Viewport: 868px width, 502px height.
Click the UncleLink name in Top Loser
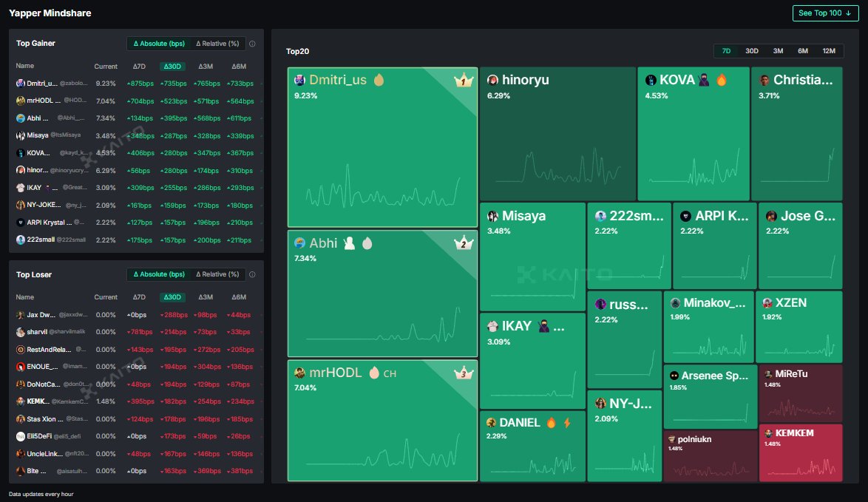click(x=45, y=454)
